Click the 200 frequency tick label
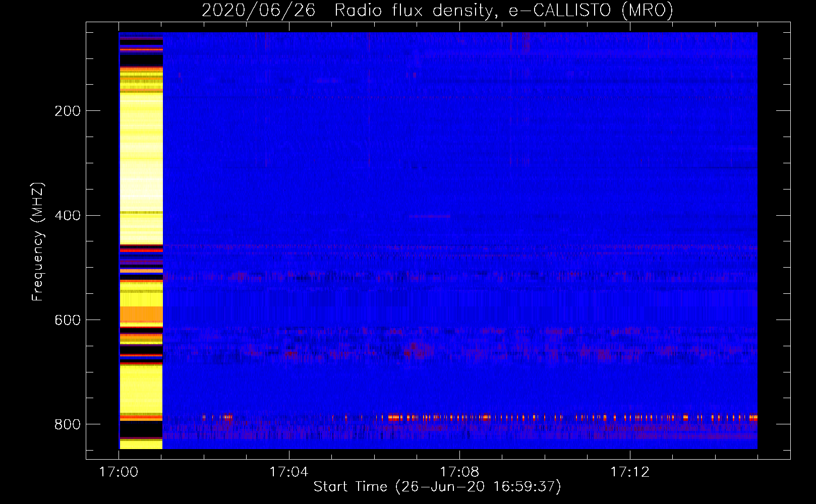The width and height of the screenshot is (816, 504). 68,111
